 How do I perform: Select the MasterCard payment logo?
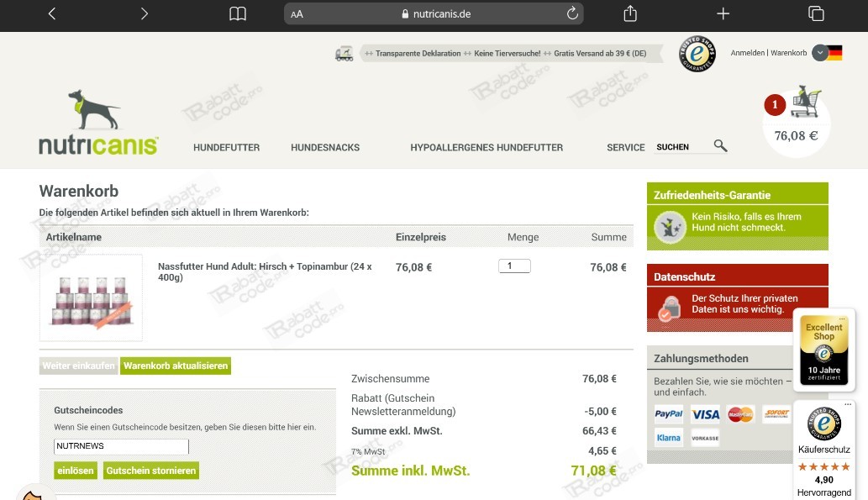coord(740,414)
